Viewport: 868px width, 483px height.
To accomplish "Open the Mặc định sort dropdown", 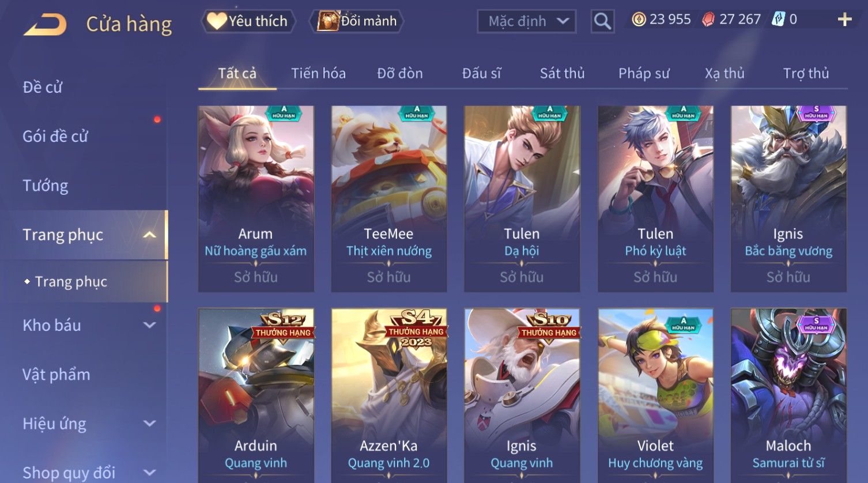I will 527,21.
